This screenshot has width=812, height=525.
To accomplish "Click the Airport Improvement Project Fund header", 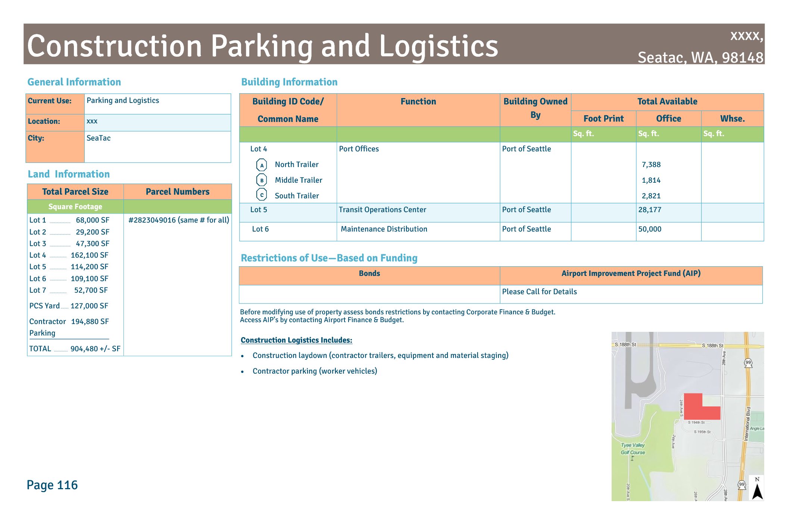I will click(x=631, y=273).
